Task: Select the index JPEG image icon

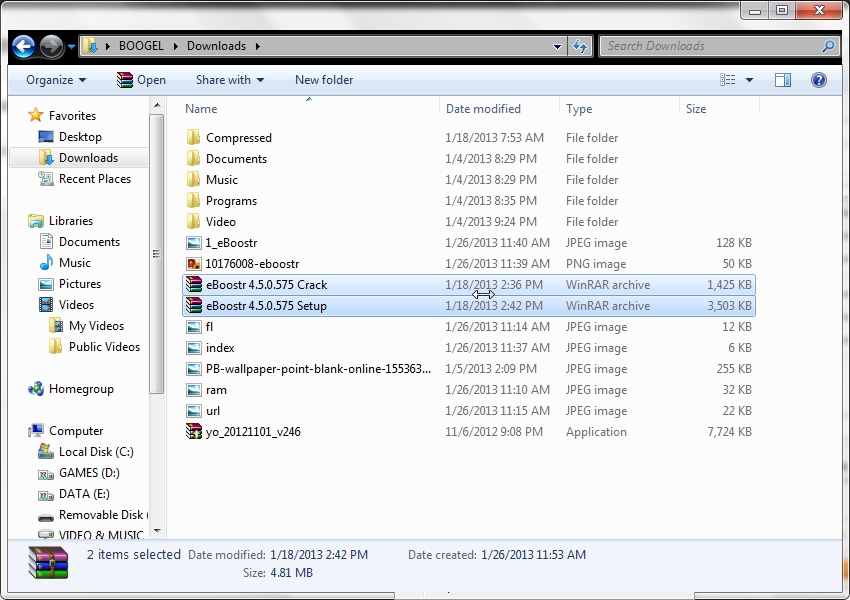Action: [x=194, y=348]
